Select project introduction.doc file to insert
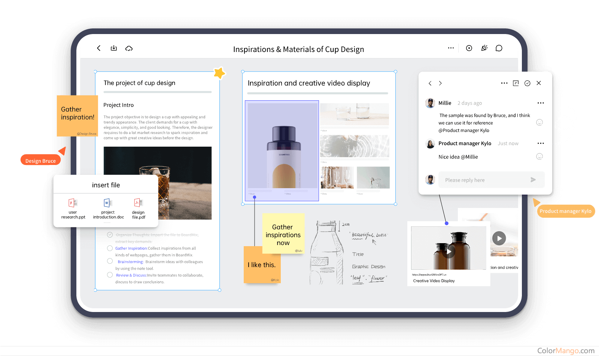The height and width of the screenshot is (364, 599). pos(108,208)
